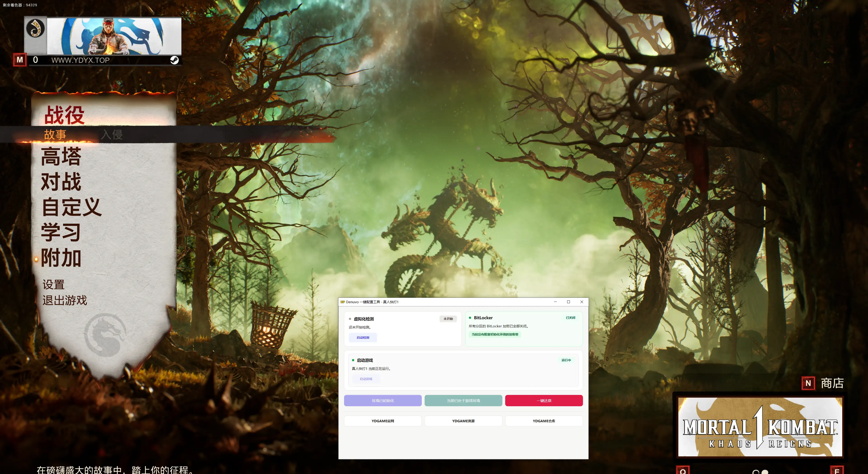Open the YDGAME仓库 link button
This screenshot has height=474, width=868.
pyautogui.click(x=543, y=421)
